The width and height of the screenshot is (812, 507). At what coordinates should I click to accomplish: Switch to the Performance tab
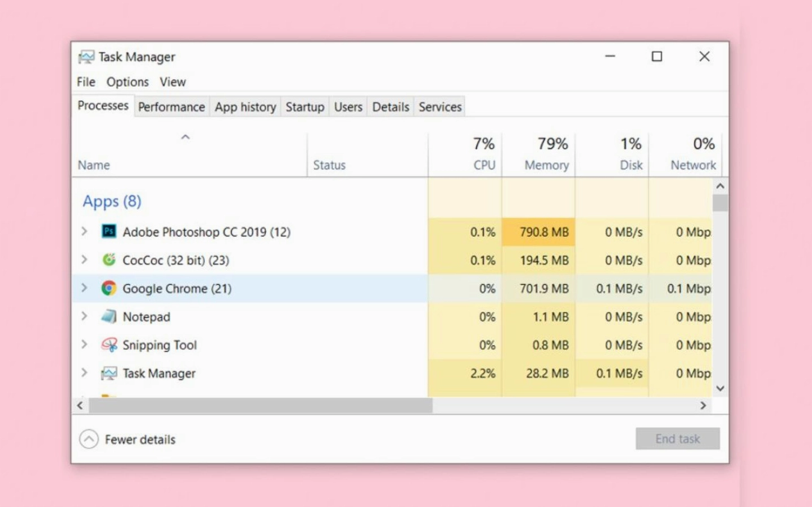(171, 107)
